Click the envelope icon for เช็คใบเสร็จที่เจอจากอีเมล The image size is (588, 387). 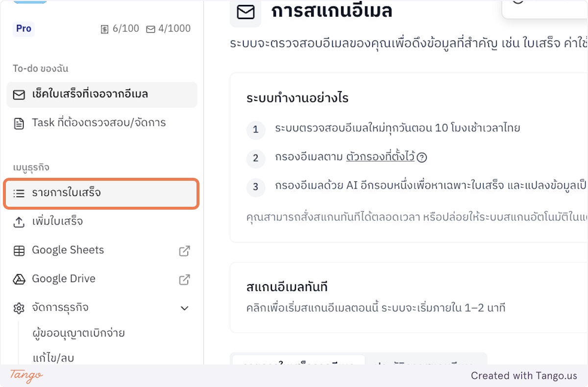click(20, 95)
